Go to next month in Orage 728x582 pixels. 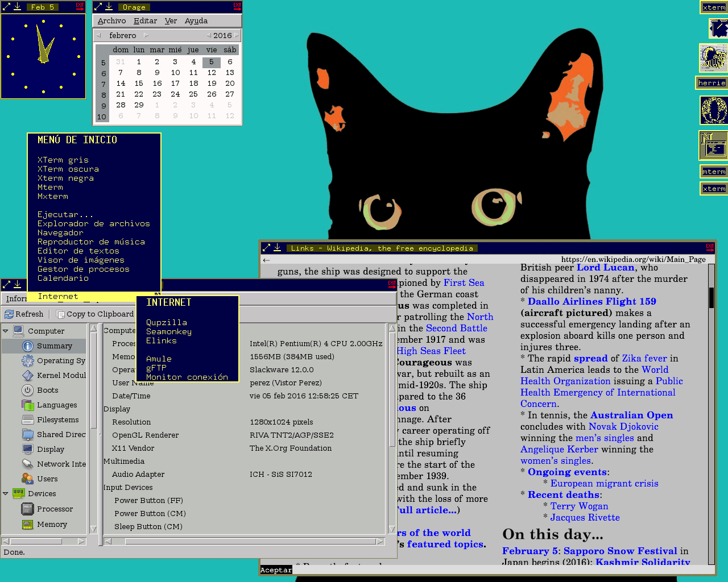coord(146,35)
